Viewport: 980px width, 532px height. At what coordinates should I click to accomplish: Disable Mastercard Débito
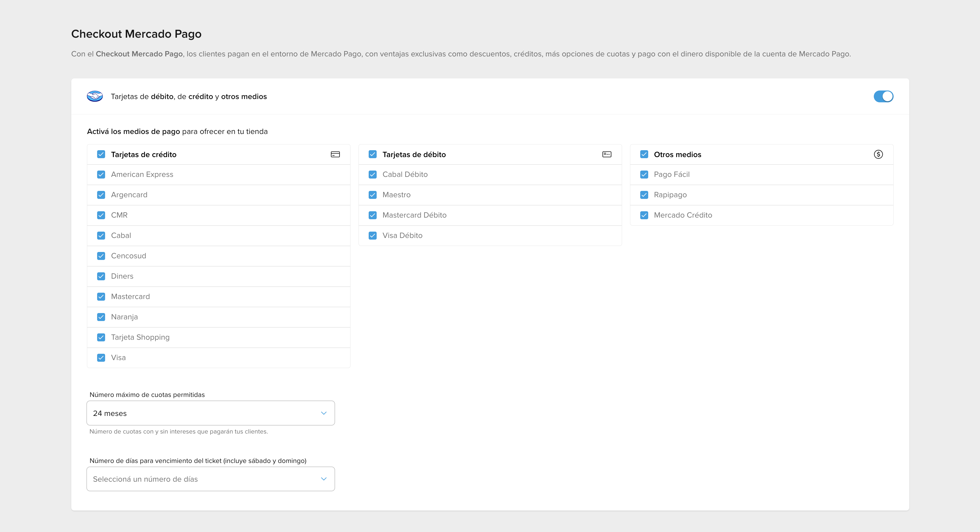[x=373, y=215]
